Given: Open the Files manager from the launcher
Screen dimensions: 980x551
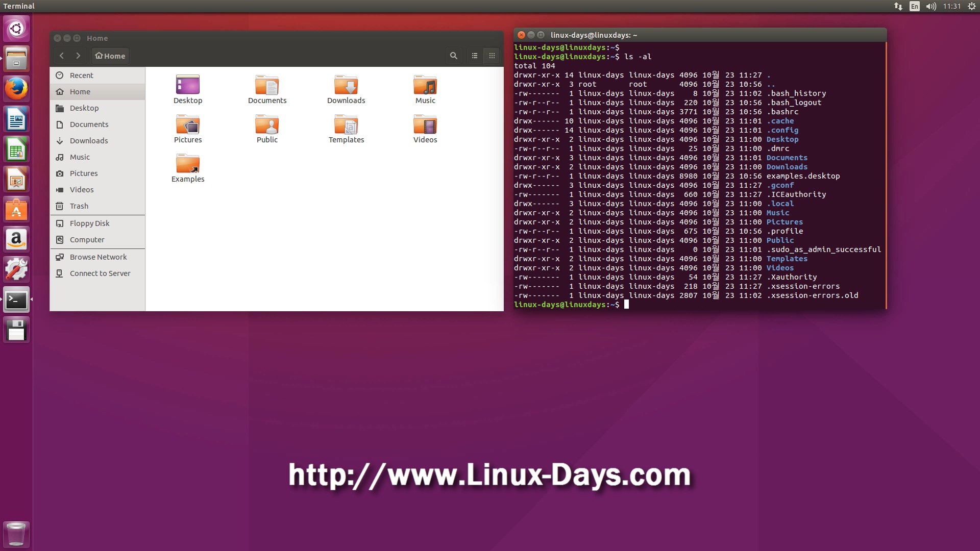Looking at the screenshot, I should 16,59.
